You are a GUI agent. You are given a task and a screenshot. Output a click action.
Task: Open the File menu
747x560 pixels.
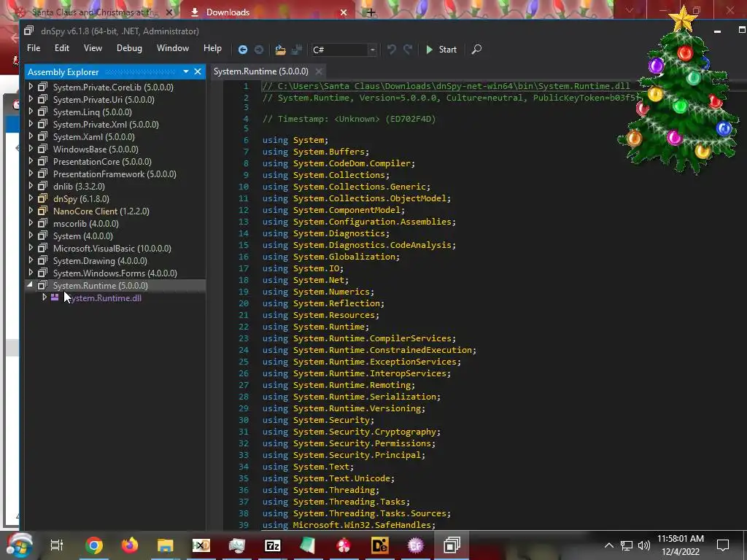tap(34, 48)
